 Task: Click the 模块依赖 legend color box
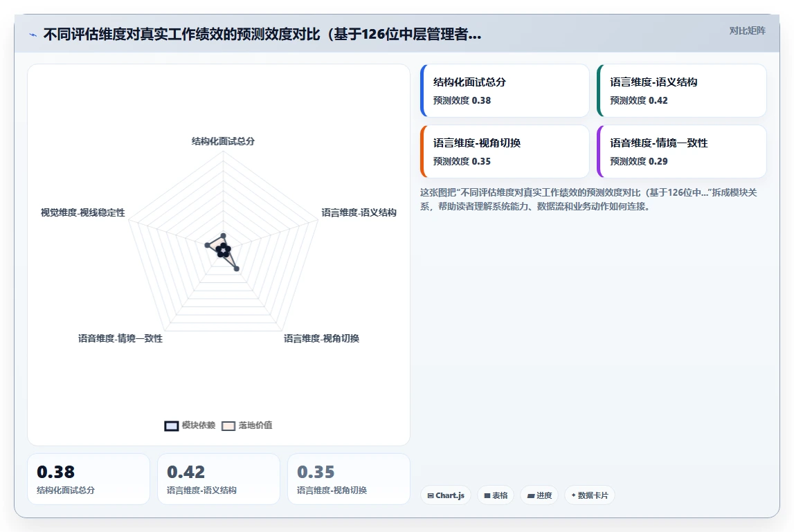coord(172,425)
